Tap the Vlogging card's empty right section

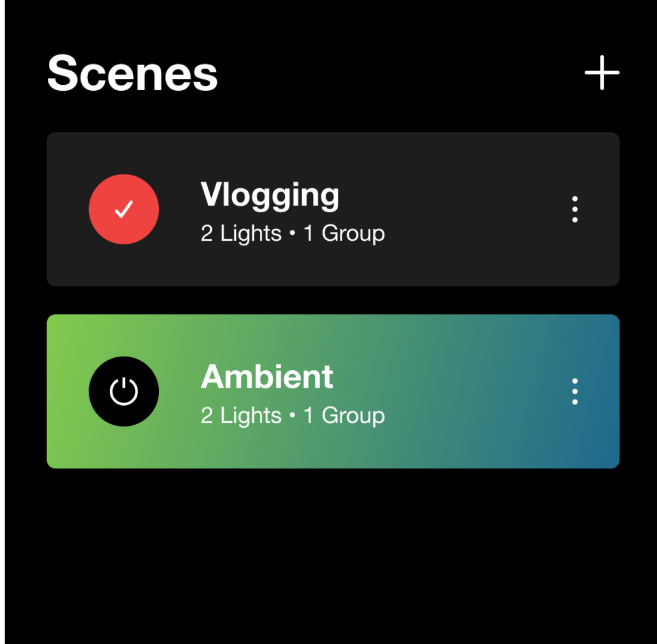coord(474,209)
